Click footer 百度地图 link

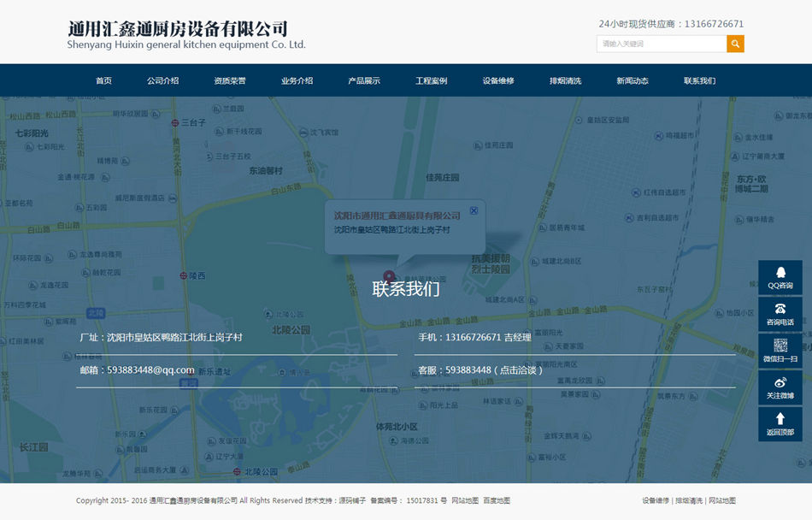(497, 500)
